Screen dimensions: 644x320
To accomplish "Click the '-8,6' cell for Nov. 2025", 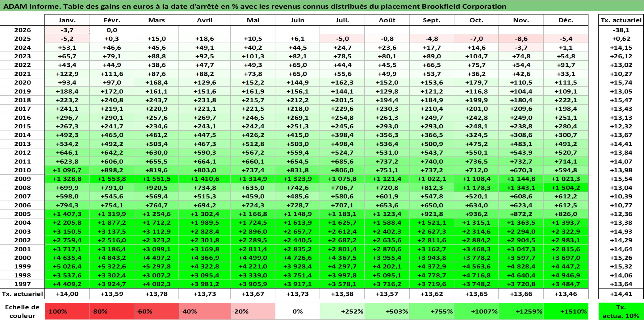I will pyautogui.click(x=521, y=39).
